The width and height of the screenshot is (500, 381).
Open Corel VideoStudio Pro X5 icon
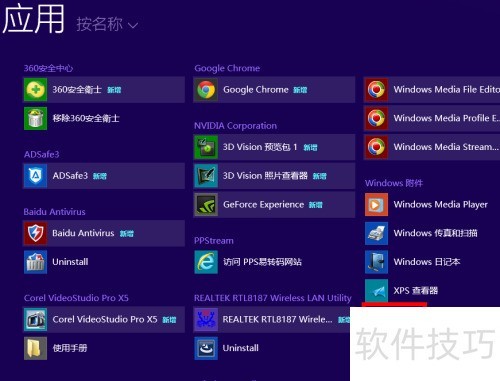pos(35,319)
